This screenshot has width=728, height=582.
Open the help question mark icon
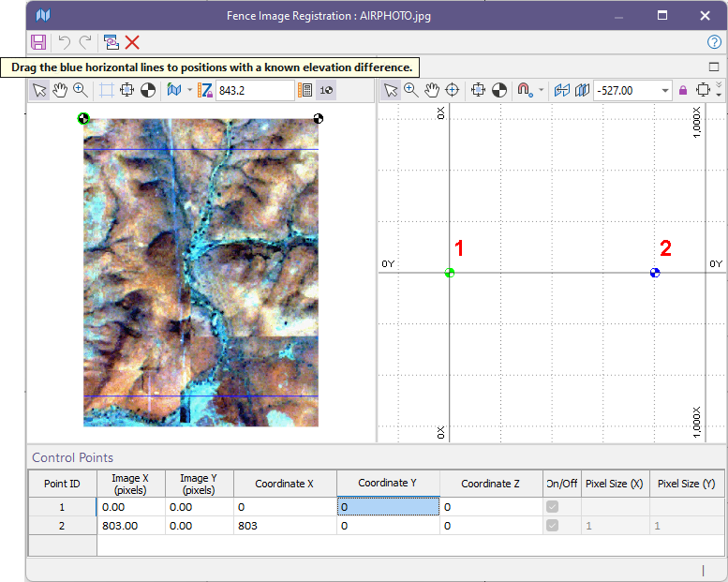click(x=714, y=42)
